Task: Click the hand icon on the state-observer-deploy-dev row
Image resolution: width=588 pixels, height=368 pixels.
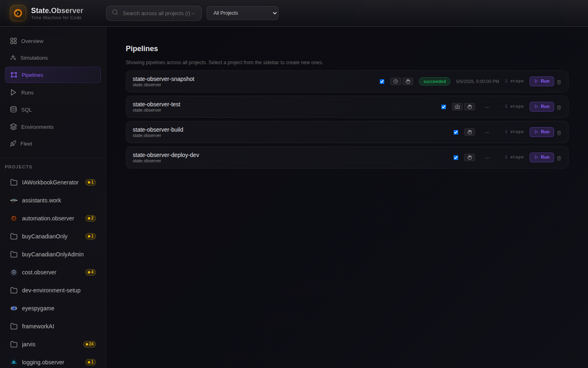Action: [470, 157]
